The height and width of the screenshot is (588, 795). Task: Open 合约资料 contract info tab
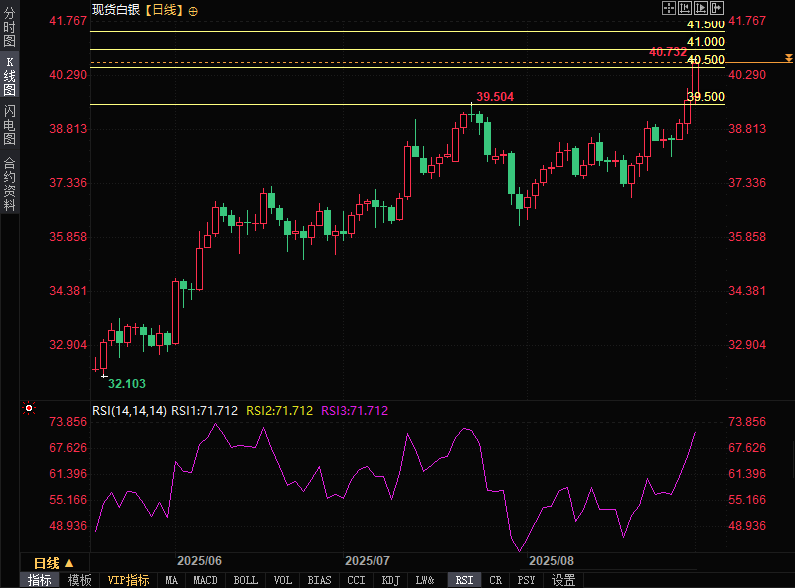point(10,183)
